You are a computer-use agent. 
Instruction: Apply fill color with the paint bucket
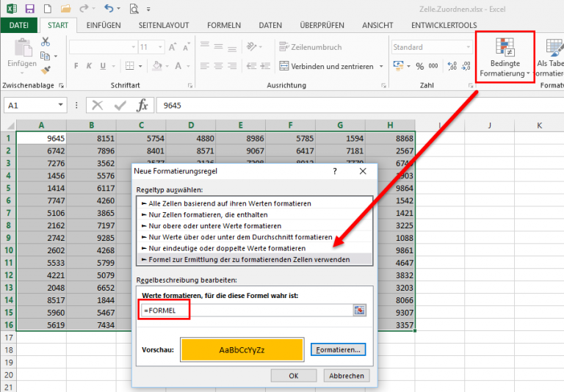point(157,66)
